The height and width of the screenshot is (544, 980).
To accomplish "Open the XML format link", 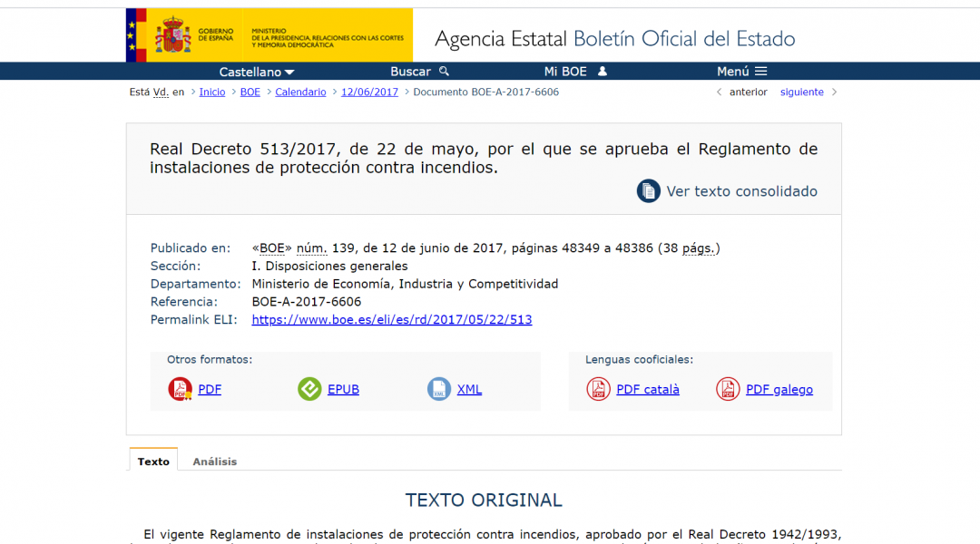I will (469, 389).
